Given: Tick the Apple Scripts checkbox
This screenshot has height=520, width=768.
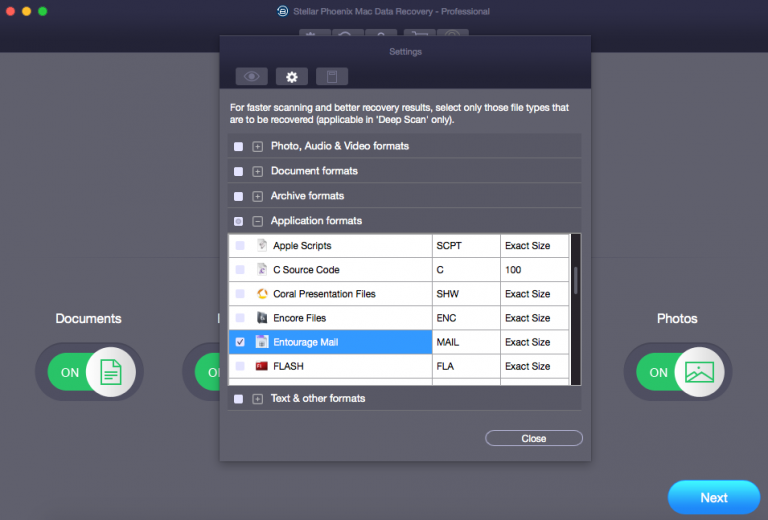Looking at the screenshot, I should pyautogui.click(x=240, y=245).
